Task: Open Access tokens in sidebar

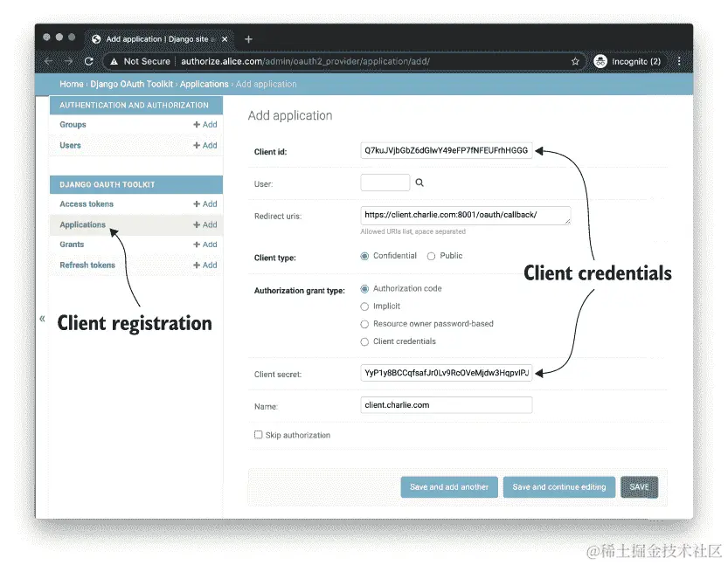Action: tap(87, 203)
